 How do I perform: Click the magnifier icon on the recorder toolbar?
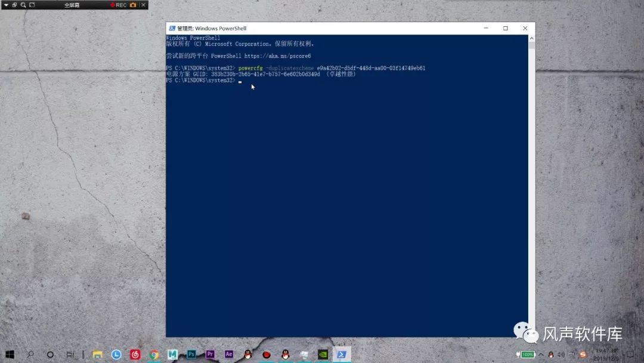pyautogui.click(x=23, y=5)
